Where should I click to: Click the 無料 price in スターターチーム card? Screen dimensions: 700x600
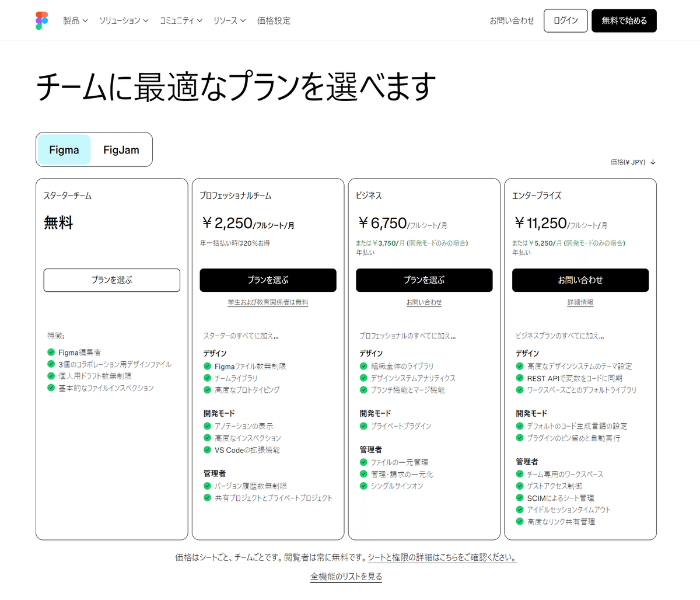[x=58, y=223]
